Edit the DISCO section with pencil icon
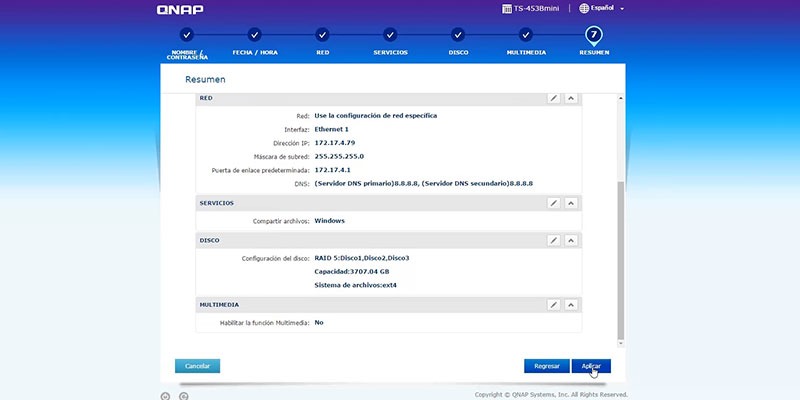The width and height of the screenshot is (800, 400). (x=554, y=240)
